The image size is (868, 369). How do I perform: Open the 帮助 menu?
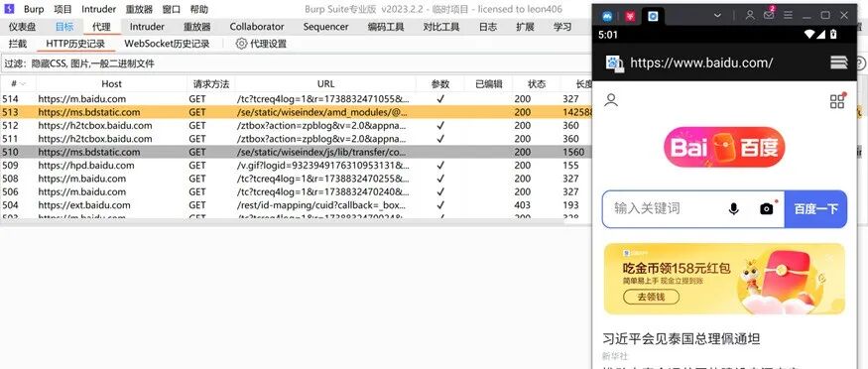pos(198,9)
